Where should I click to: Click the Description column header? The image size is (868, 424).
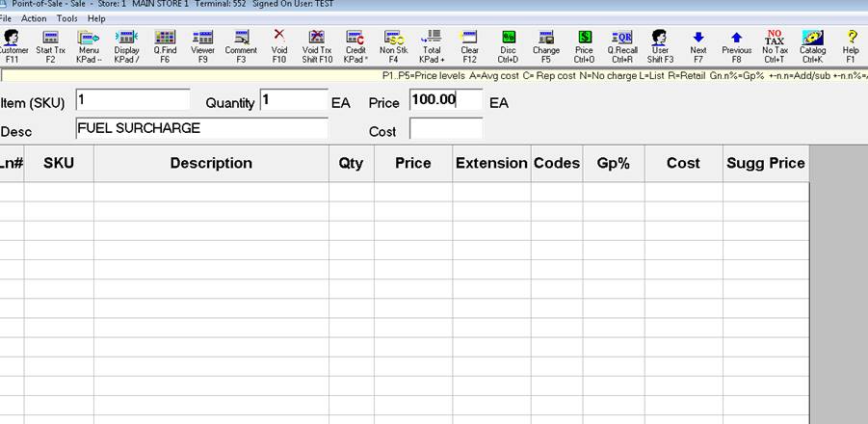coord(211,164)
